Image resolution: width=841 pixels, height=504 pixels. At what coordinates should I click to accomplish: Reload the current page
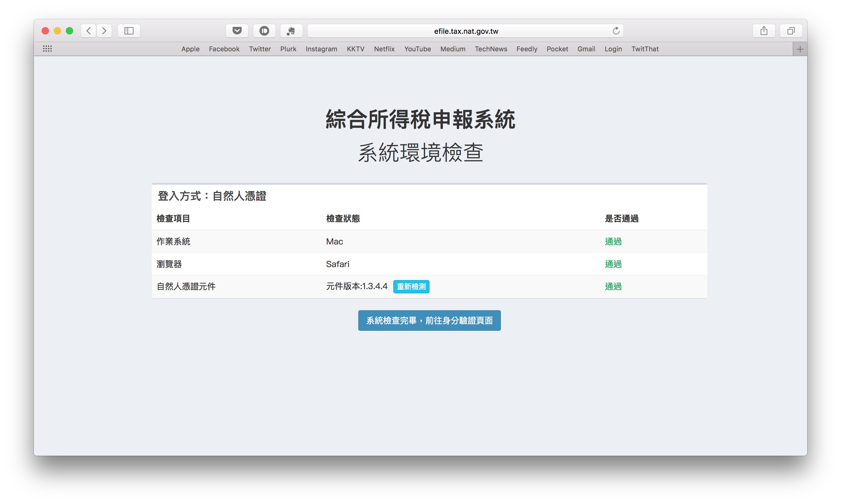click(616, 31)
